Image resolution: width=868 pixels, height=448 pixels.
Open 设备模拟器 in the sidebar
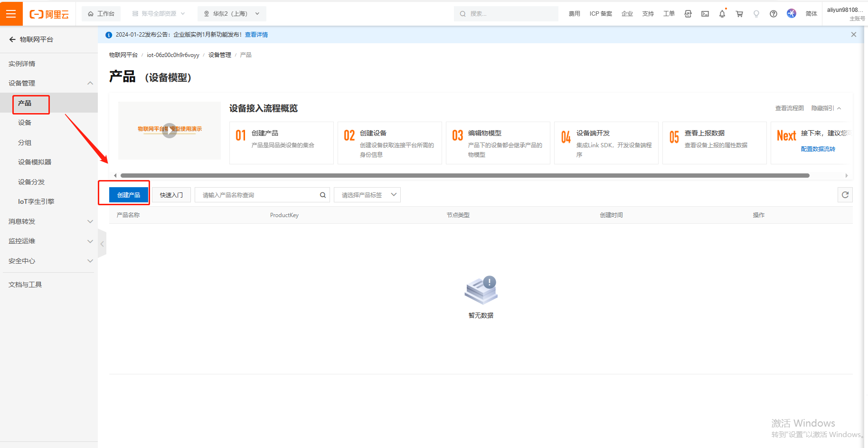click(35, 162)
